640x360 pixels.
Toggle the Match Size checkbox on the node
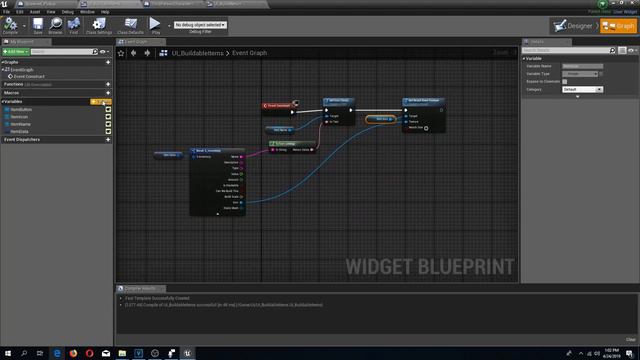(426, 128)
